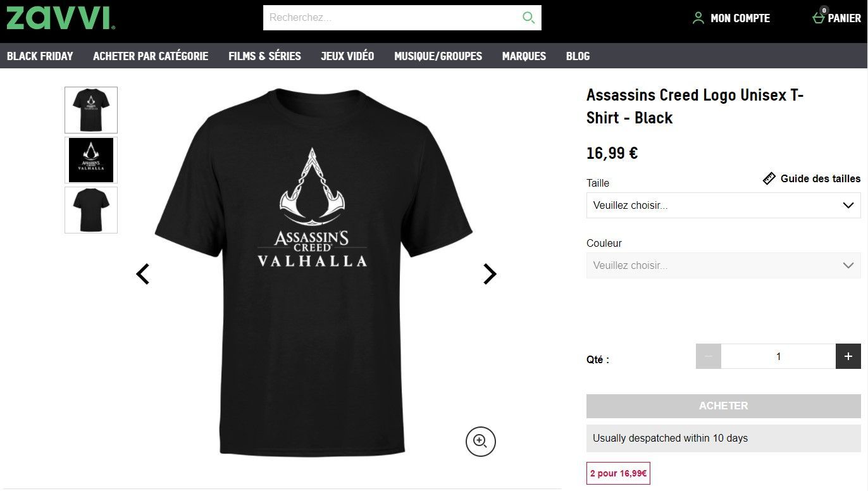
Task: Decrease quantity with the minus button
Action: (x=709, y=356)
